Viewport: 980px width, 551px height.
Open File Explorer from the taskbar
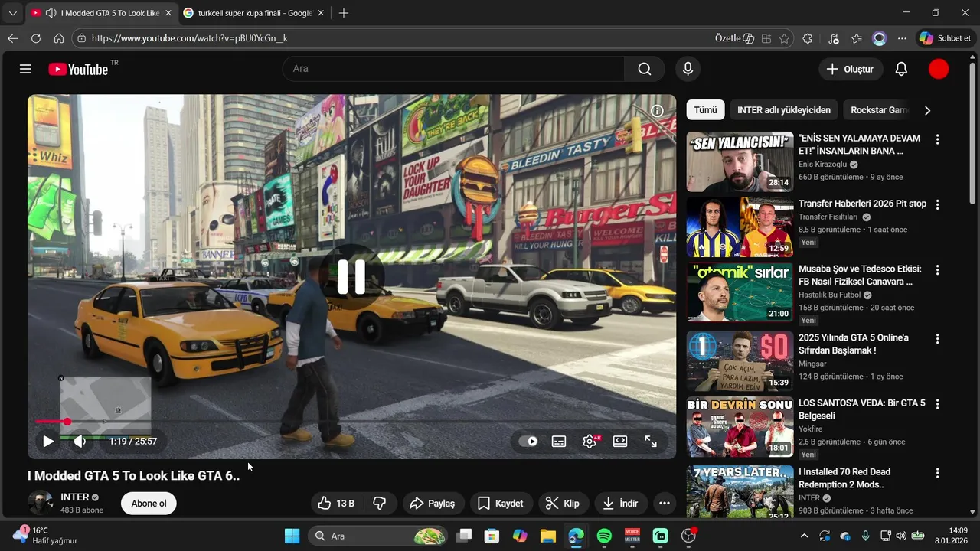click(547, 536)
